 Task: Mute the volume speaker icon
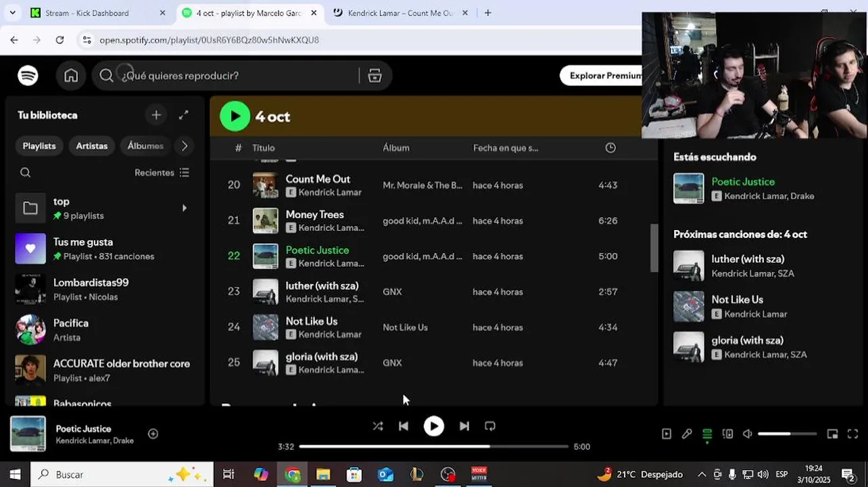pos(748,434)
